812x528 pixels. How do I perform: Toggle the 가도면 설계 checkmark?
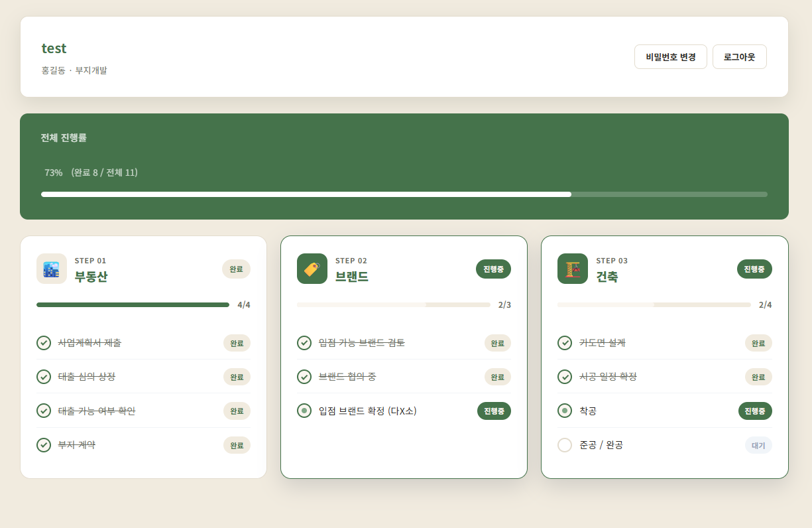(565, 343)
